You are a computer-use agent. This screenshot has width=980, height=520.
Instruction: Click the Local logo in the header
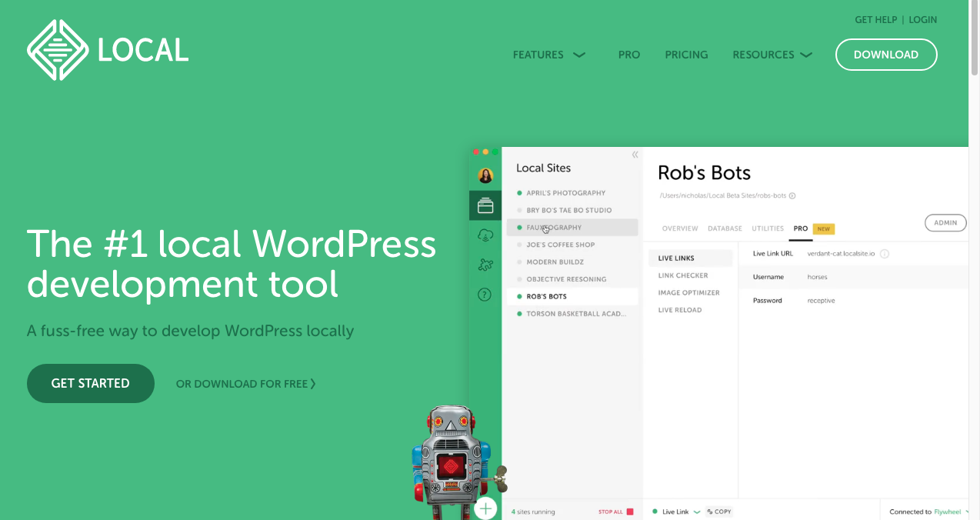point(108,50)
